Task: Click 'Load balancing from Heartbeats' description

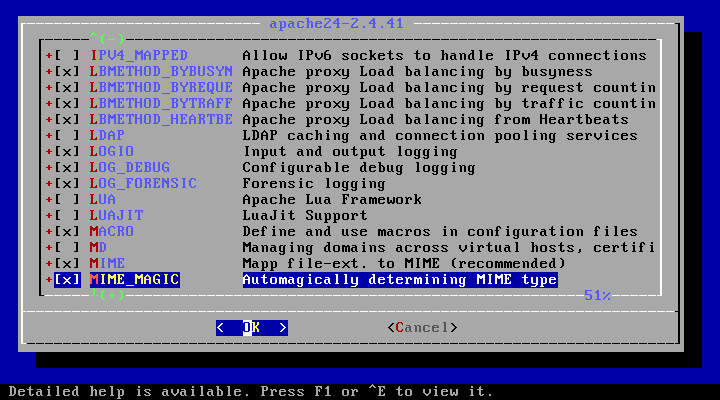Action: click(435, 120)
